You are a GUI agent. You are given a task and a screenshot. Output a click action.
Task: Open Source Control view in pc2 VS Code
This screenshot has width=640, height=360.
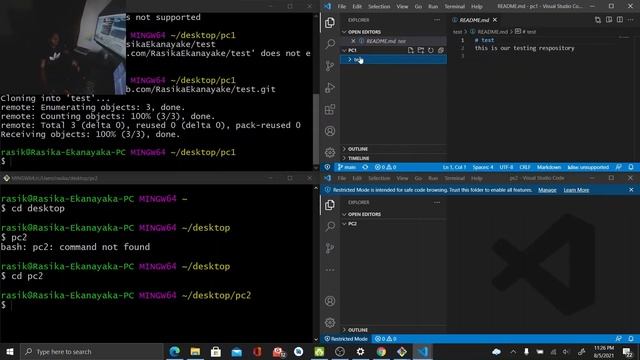330,248
